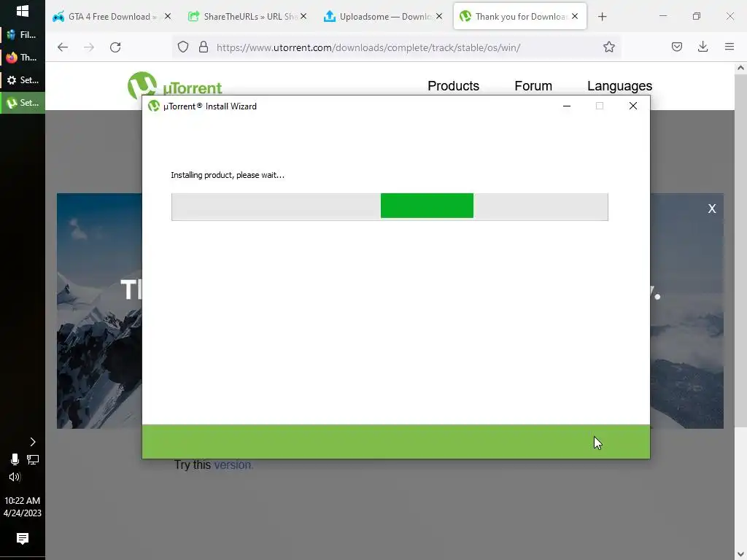Close the ShareTheURLs tab
Screen dimensions: 747x560
coord(303,17)
